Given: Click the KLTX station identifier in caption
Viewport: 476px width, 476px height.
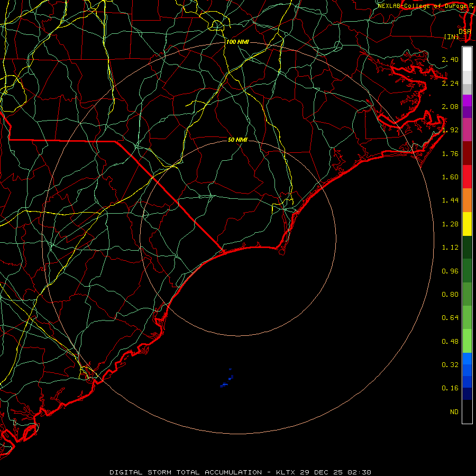Looking at the screenshot, I should pyautogui.click(x=286, y=472).
